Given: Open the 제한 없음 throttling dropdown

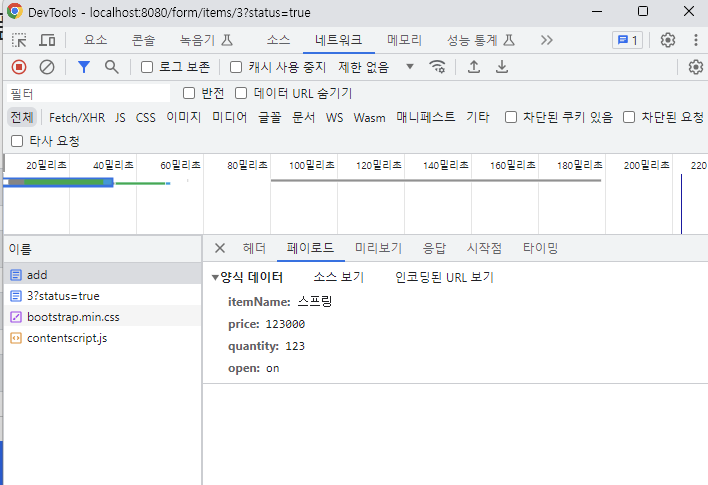Looking at the screenshot, I should [376, 67].
